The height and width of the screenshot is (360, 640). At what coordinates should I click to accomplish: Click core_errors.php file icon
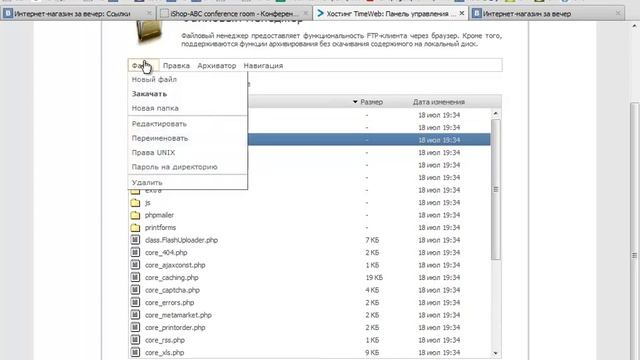tap(135, 302)
